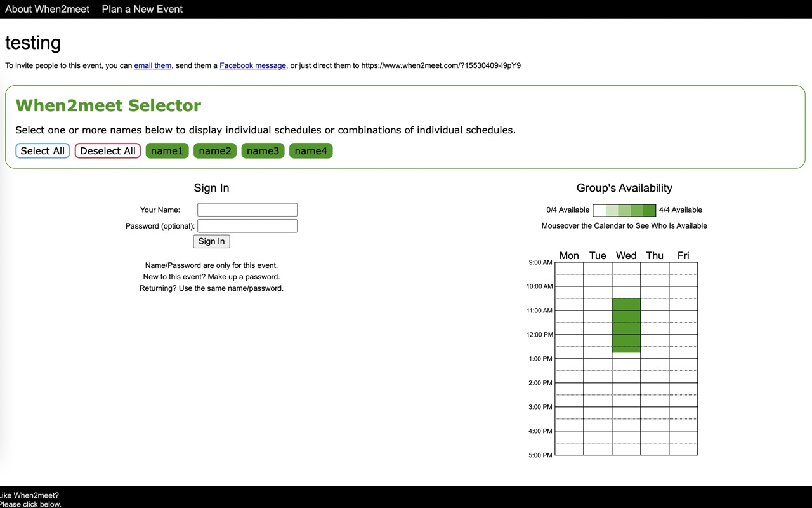Click Mouseover the Calendar instruction text
The height and width of the screenshot is (508, 812).
624,226
